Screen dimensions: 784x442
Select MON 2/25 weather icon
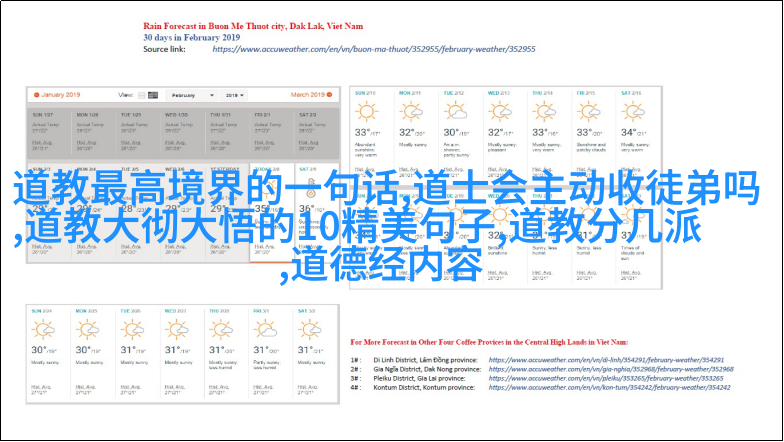(x=88, y=330)
